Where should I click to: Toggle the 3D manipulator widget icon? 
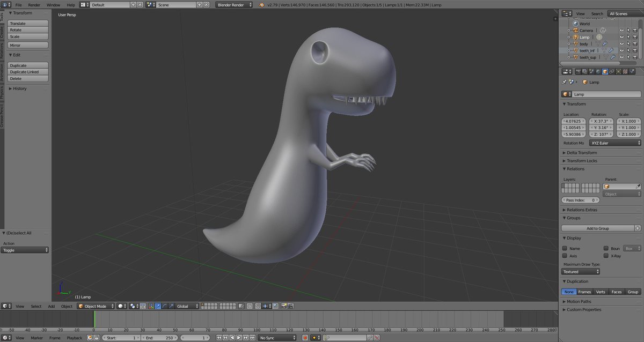tap(150, 306)
